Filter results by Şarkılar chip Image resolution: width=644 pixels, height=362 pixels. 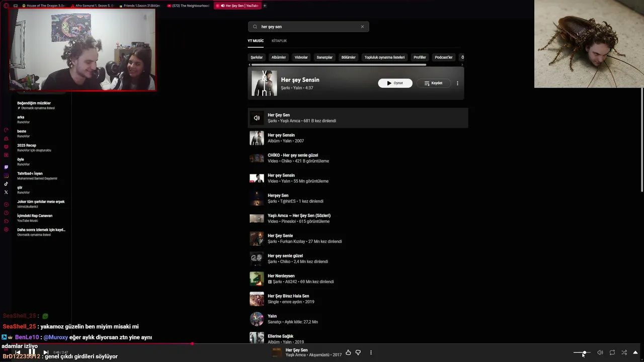click(257, 57)
